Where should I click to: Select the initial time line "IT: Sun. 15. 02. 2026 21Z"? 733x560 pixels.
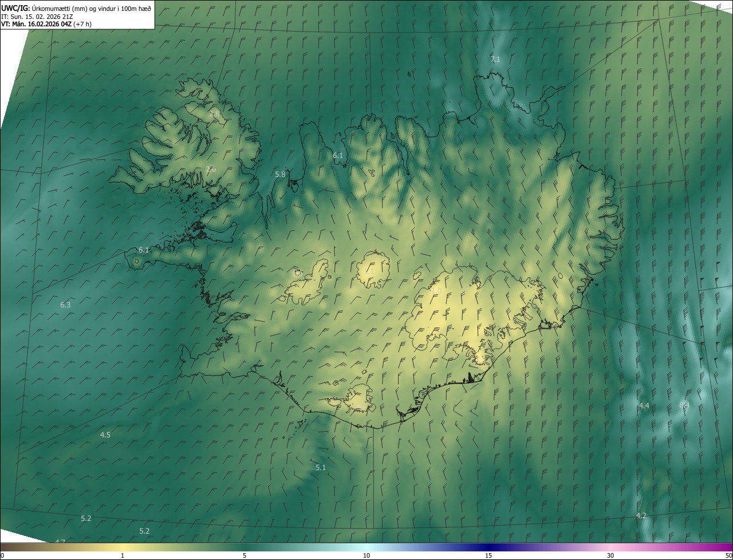click(37, 16)
